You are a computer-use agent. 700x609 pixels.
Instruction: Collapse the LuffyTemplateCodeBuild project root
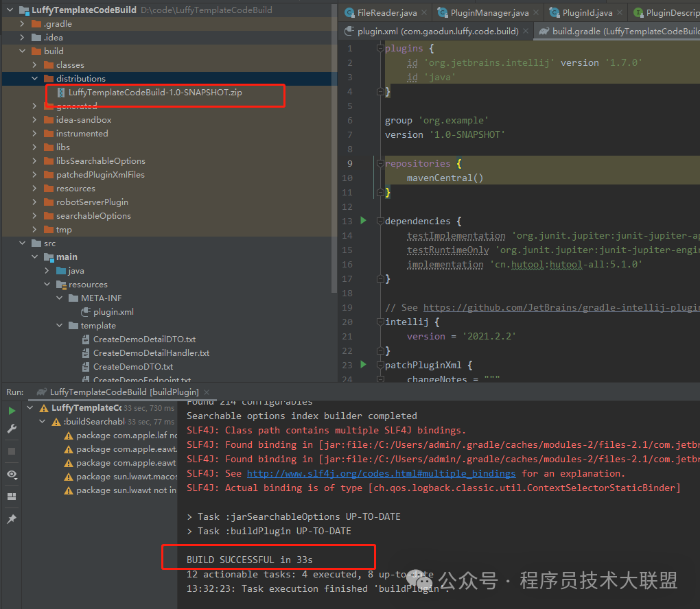(x=10, y=10)
